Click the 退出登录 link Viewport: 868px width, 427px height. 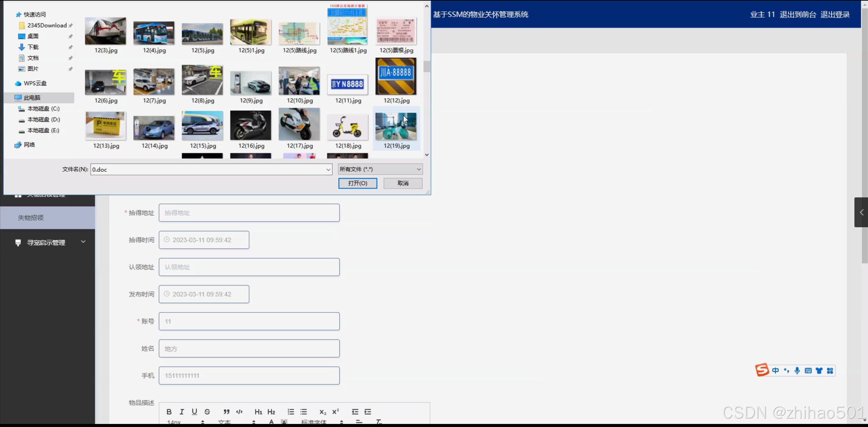pyautogui.click(x=835, y=15)
